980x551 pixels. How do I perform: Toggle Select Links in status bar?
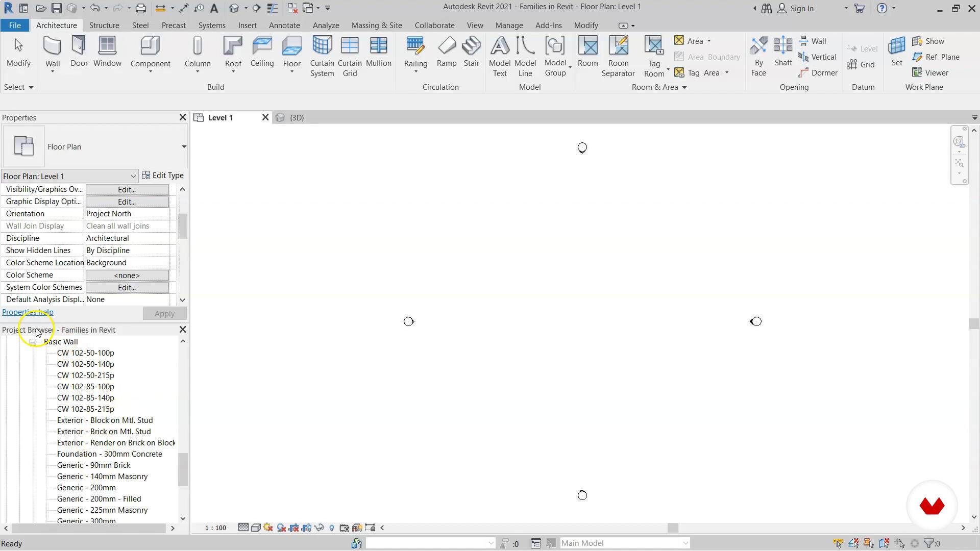[x=838, y=543]
